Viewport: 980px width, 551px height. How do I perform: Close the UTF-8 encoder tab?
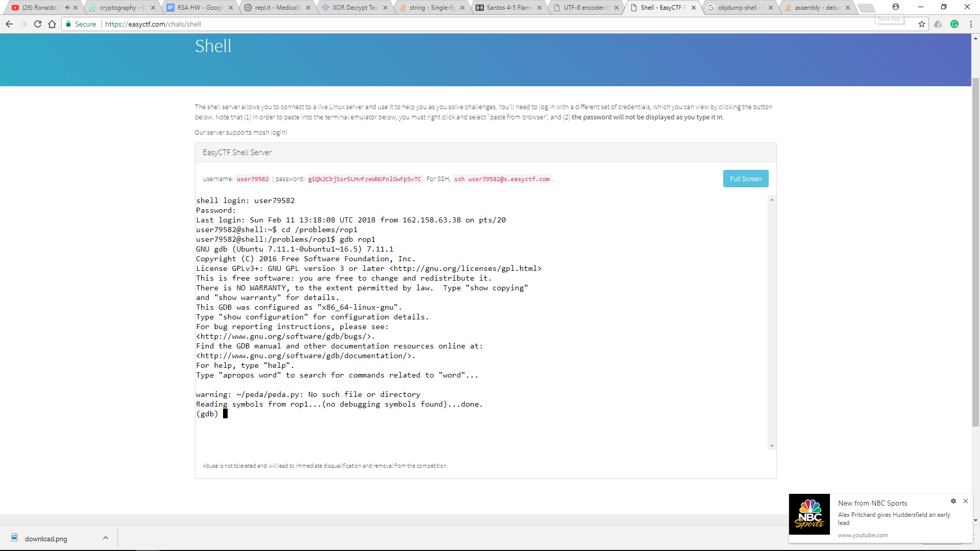pos(617,8)
